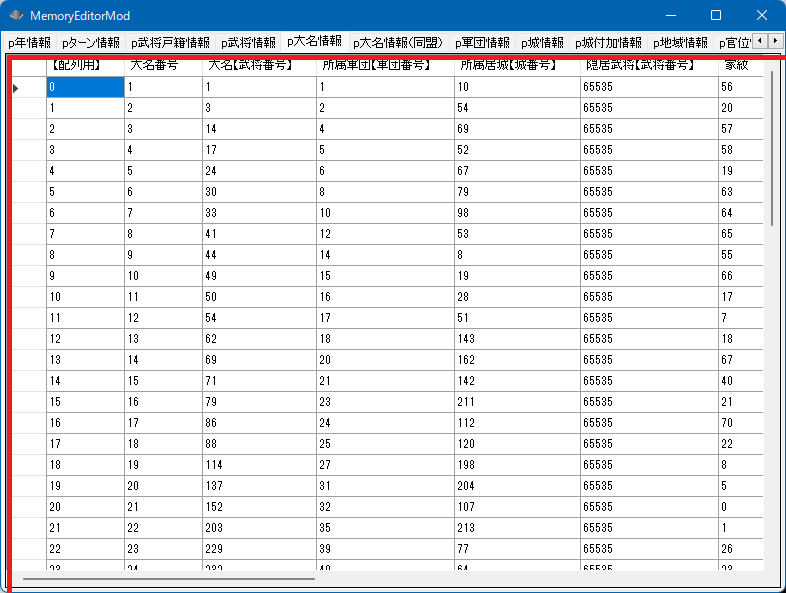
Task: Maximize the MemoryEditorMod window
Action: (716, 16)
